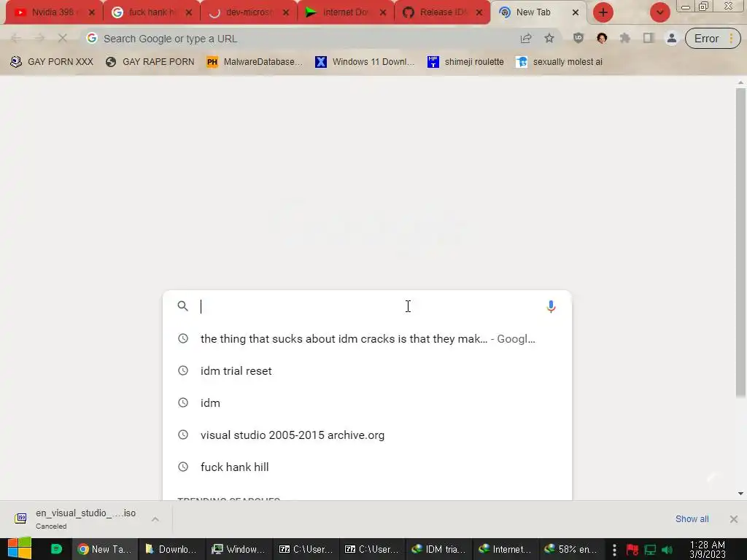This screenshot has width=747, height=560.
Task: Click the clock icon beside 'idm trial reset'
Action: pos(183,370)
